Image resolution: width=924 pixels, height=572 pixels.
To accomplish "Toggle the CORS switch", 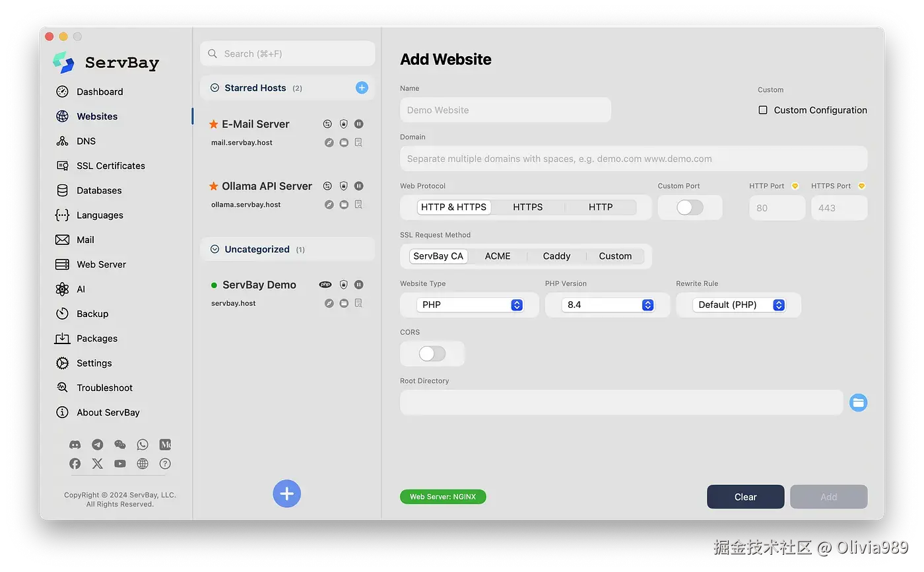I will click(x=432, y=354).
